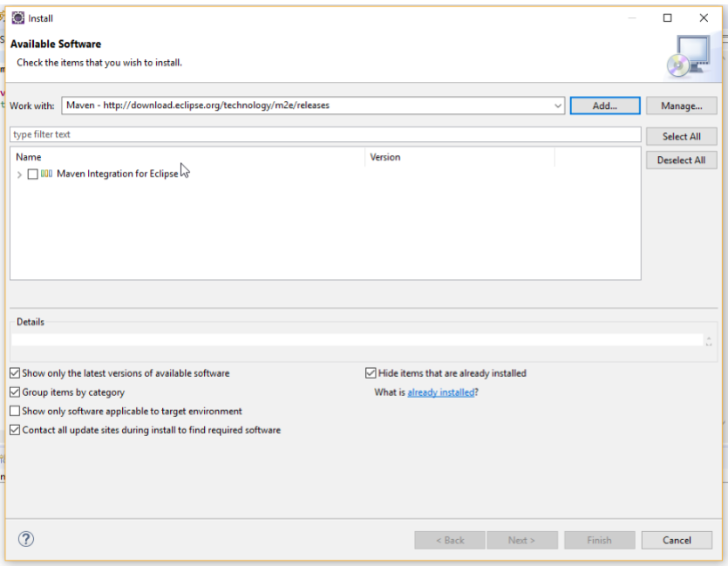Toggle Show only the latest versions checkbox
This screenshot has width=728, height=566.
[15, 373]
